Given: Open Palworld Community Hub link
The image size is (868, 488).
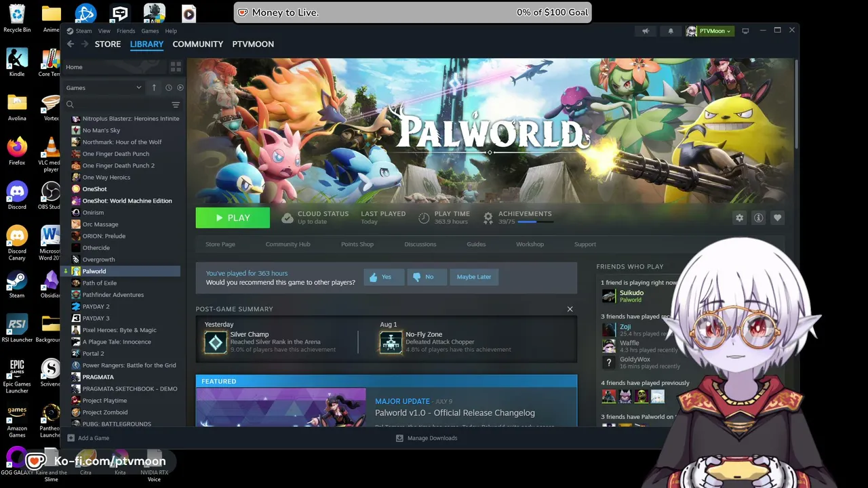Looking at the screenshot, I should tap(288, 244).
